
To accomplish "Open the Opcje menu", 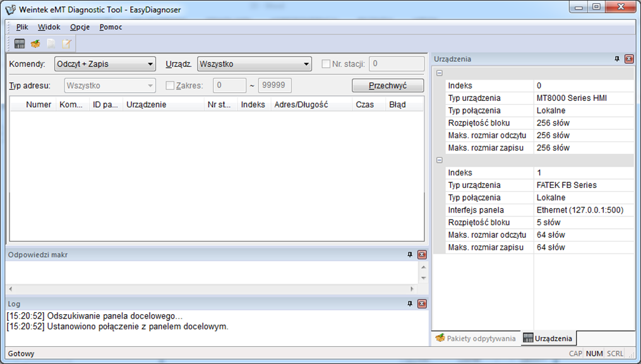I will pyautogui.click(x=80, y=27).
